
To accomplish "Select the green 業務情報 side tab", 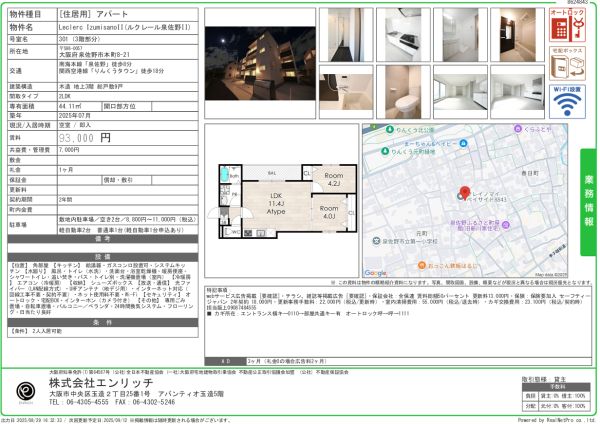I will tap(589, 202).
